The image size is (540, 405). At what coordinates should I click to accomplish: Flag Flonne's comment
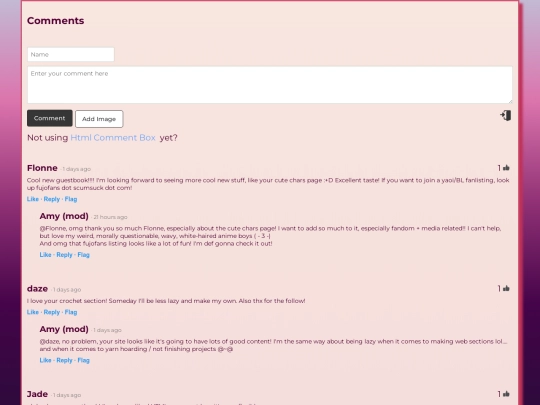click(71, 199)
